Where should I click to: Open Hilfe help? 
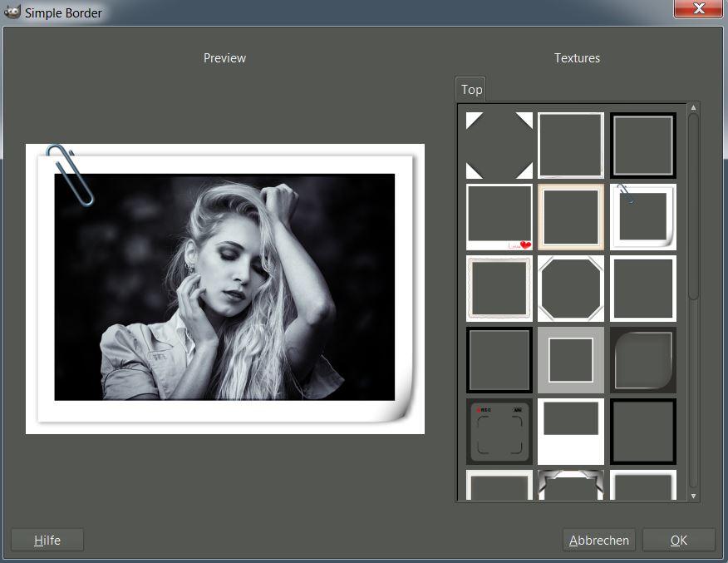click(47, 541)
